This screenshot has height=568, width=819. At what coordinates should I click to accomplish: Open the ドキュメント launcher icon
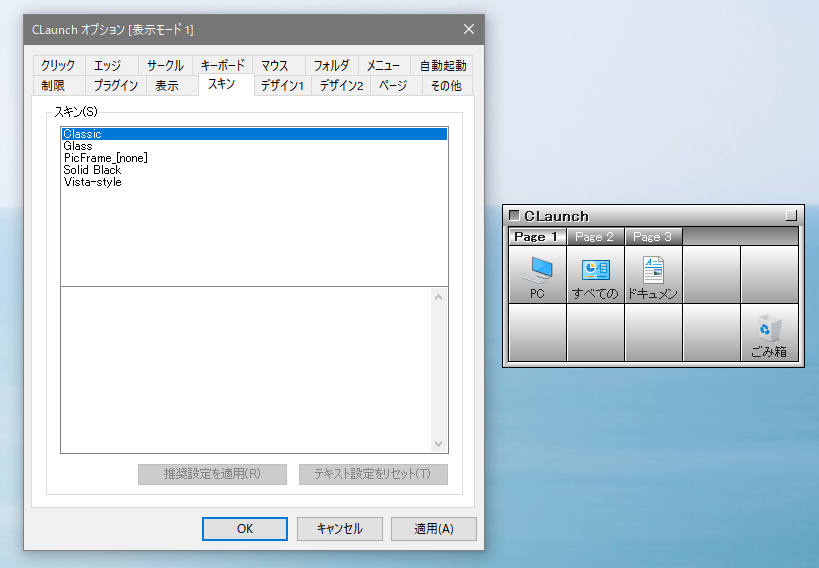tap(653, 275)
